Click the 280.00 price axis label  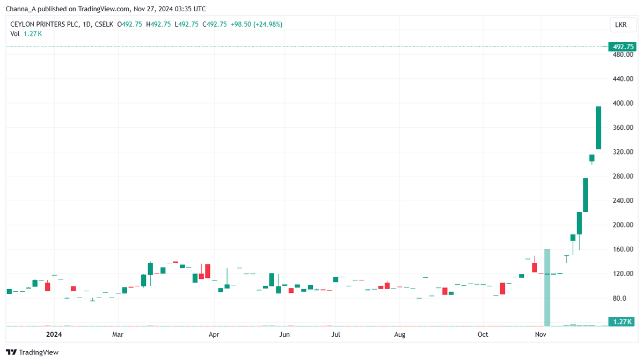pyautogui.click(x=623, y=176)
